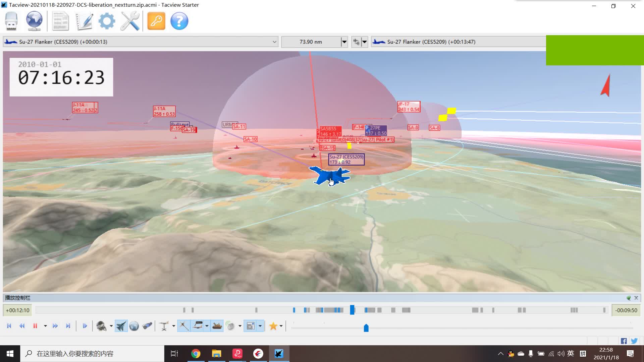Click the swap objects icon

tap(356, 42)
